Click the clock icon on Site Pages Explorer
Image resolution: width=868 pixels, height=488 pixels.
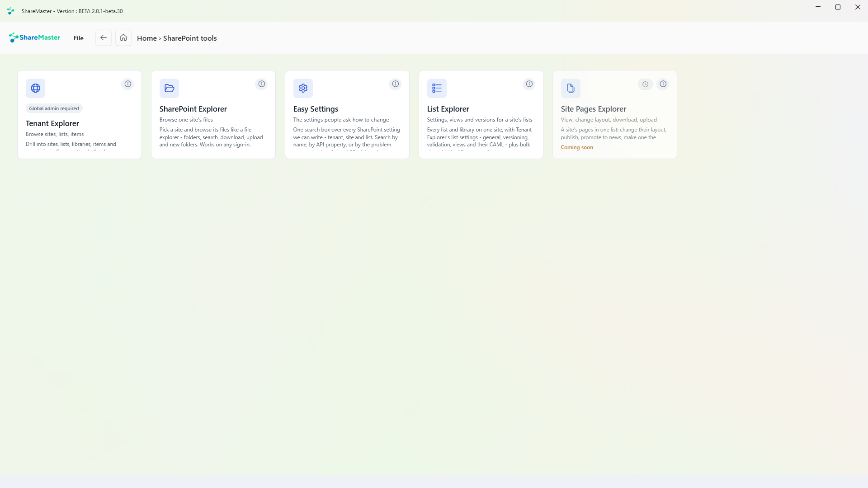[645, 84]
